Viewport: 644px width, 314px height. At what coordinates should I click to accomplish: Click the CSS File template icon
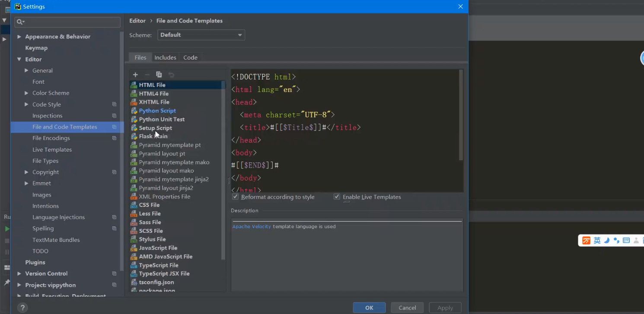(x=134, y=205)
